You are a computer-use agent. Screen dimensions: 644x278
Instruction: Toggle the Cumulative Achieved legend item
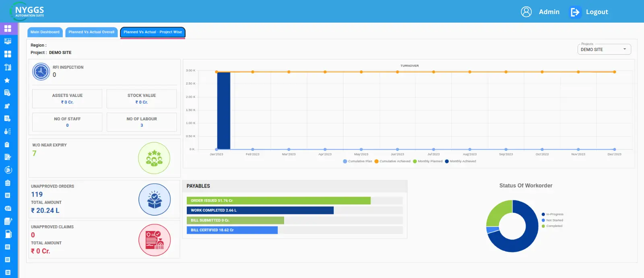click(392, 161)
